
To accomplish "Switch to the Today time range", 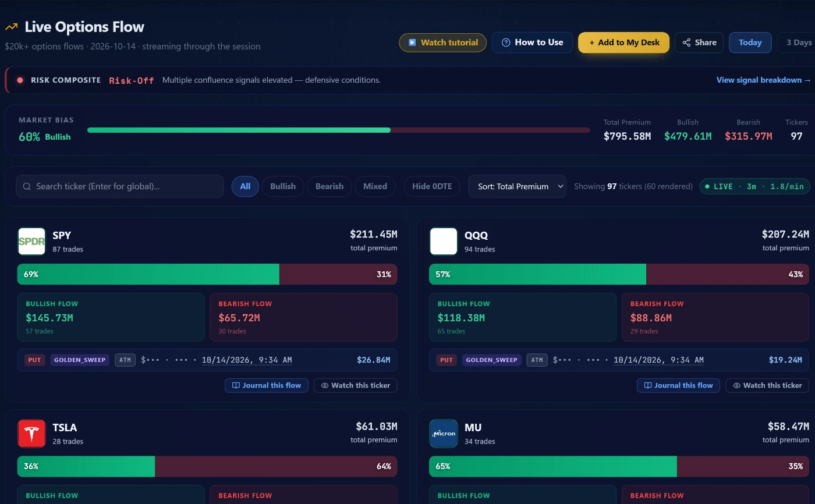I will (x=750, y=42).
